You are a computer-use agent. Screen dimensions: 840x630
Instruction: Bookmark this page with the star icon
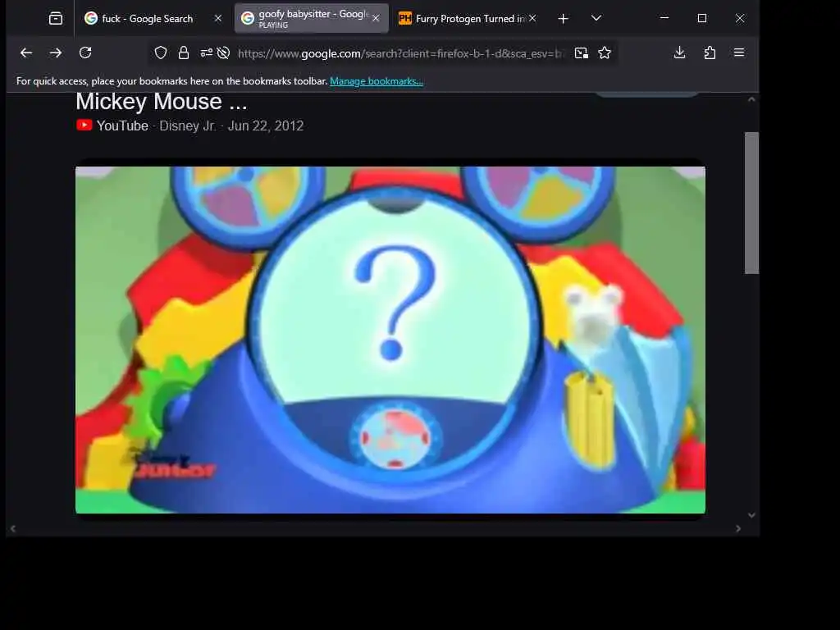point(605,52)
